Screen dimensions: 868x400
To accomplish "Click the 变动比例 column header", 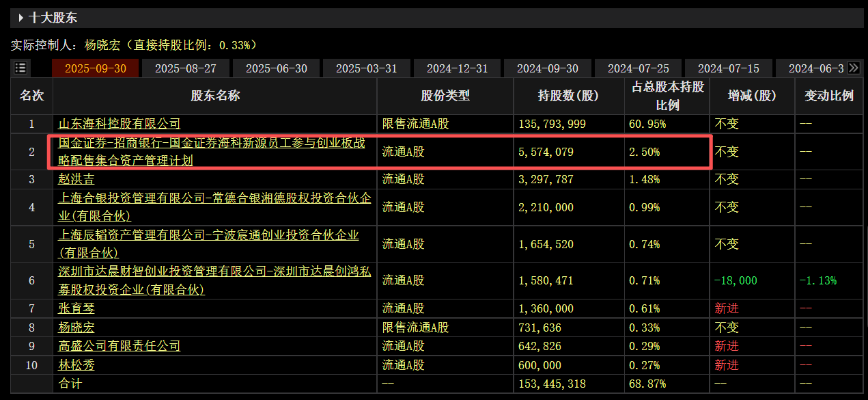I will (x=829, y=96).
